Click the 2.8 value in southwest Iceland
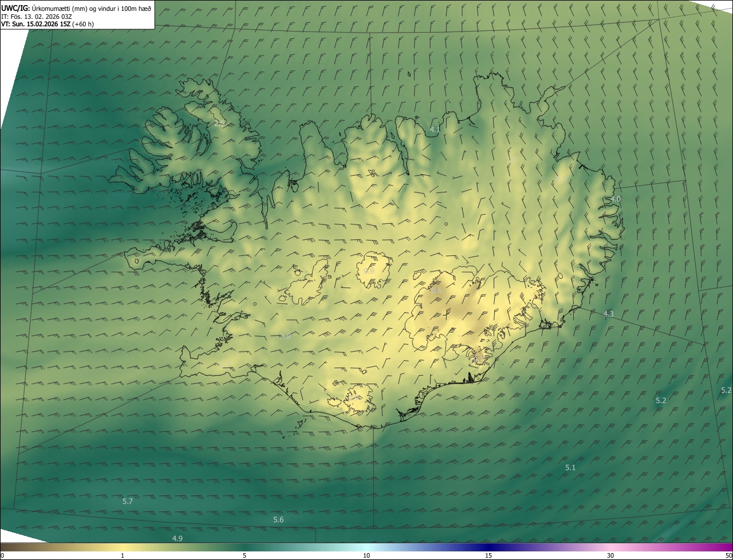 (x=285, y=336)
